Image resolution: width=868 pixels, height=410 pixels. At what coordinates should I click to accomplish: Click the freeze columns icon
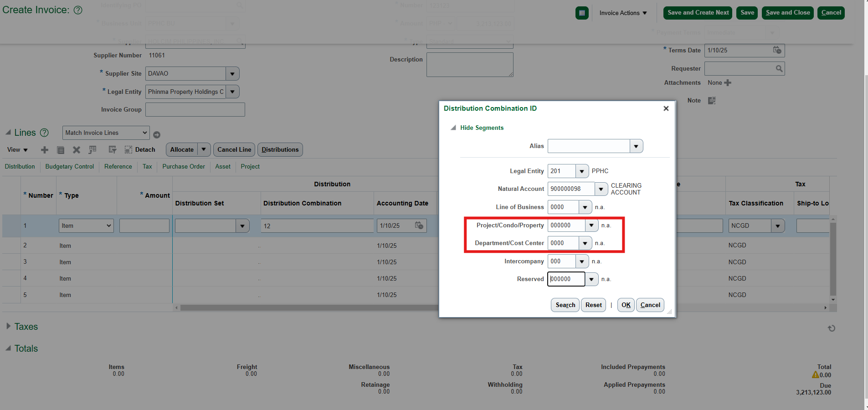coord(92,150)
